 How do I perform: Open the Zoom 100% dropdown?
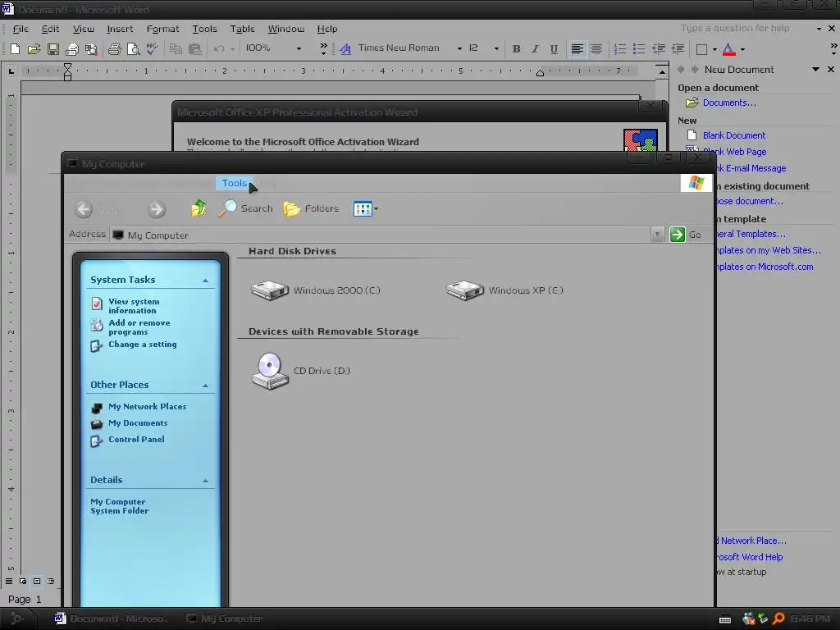tap(299, 48)
